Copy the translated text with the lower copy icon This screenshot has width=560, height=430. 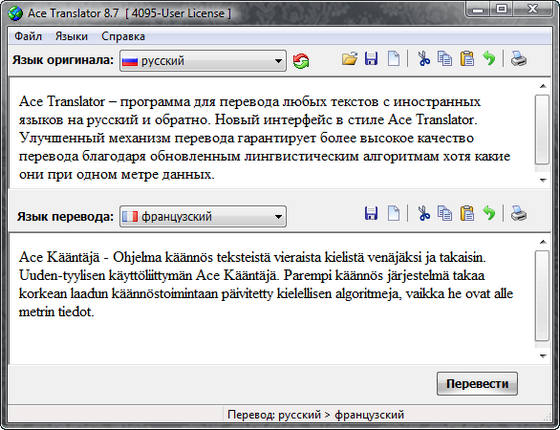[445, 214]
